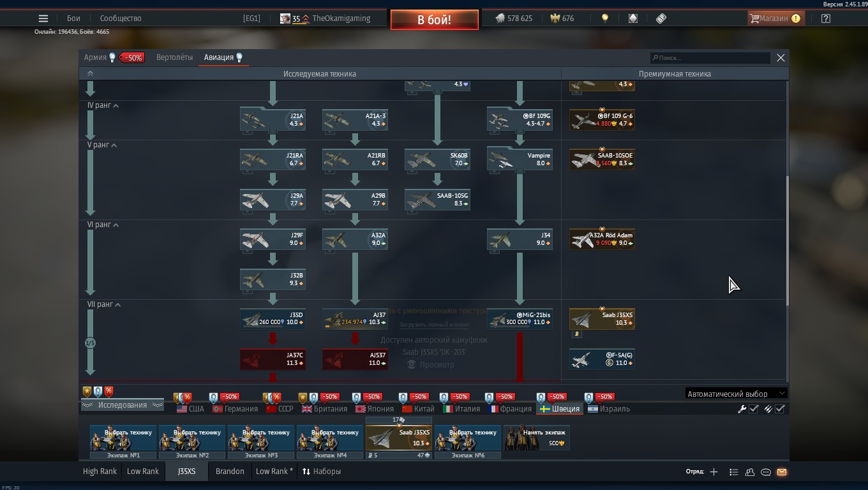Click the В бой! battle button

click(x=435, y=20)
